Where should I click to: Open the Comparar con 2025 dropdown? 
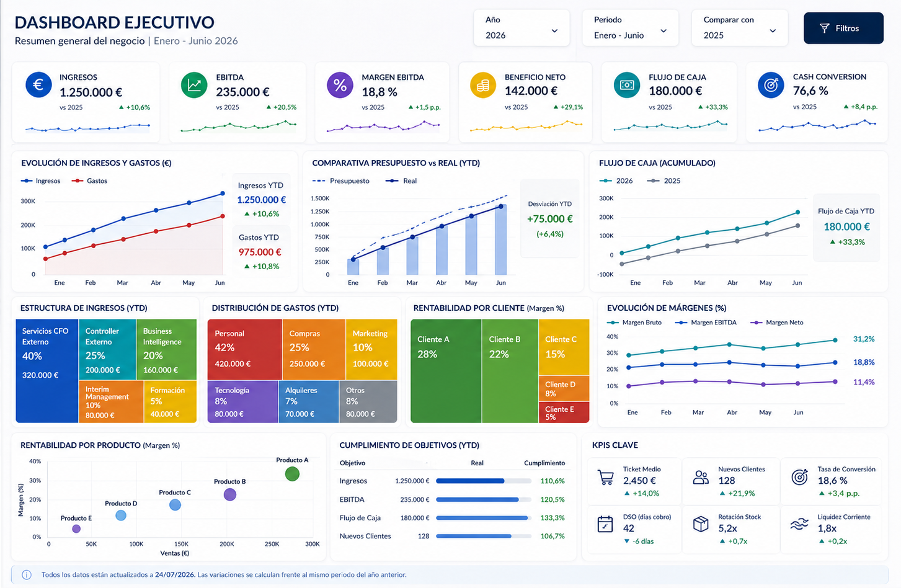[740, 28]
